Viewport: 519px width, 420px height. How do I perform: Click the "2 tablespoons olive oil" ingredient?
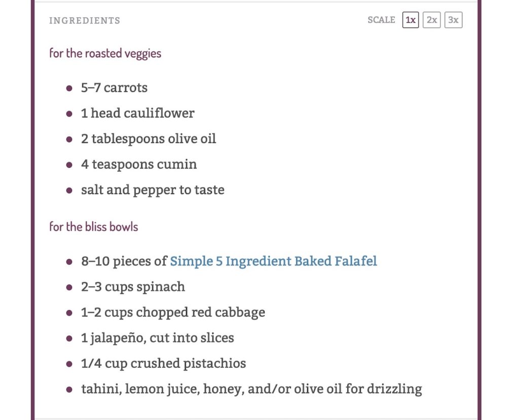(x=149, y=139)
